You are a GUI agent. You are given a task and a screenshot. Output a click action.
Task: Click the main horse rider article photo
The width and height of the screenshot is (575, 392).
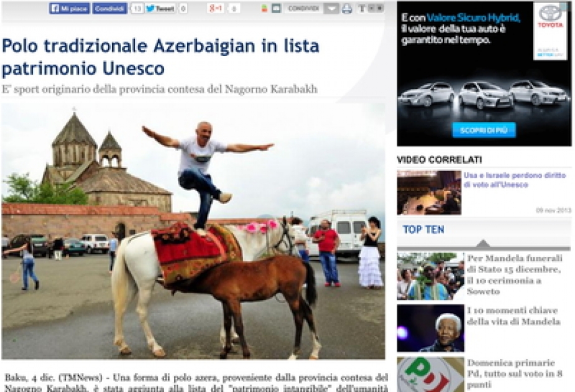(193, 231)
